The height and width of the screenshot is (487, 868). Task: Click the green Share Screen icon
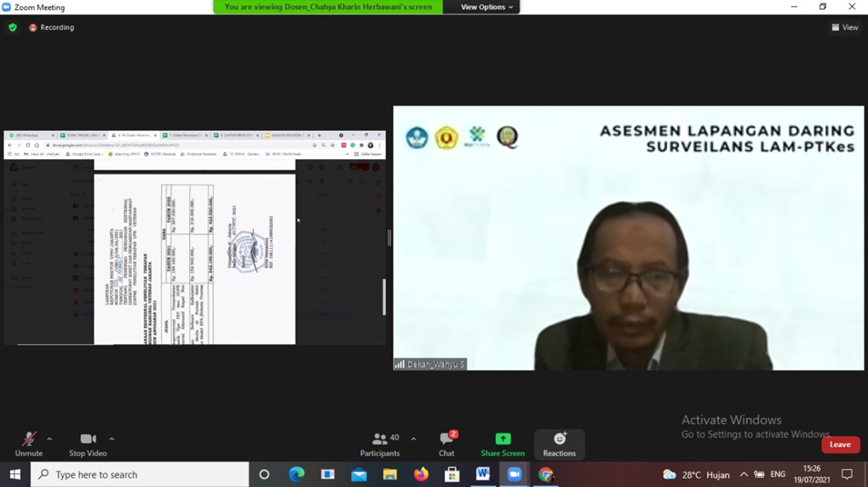pyautogui.click(x=503, y=439)
